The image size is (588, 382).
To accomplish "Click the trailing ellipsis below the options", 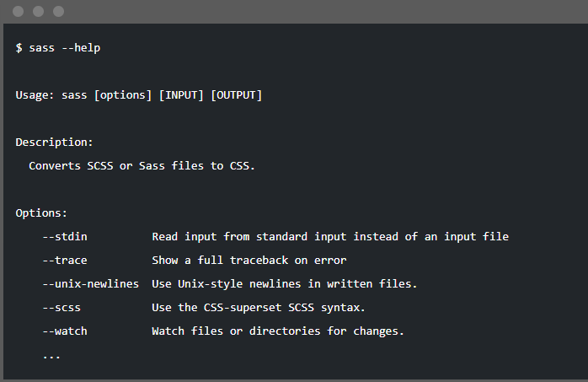I will tap(51, 355).
